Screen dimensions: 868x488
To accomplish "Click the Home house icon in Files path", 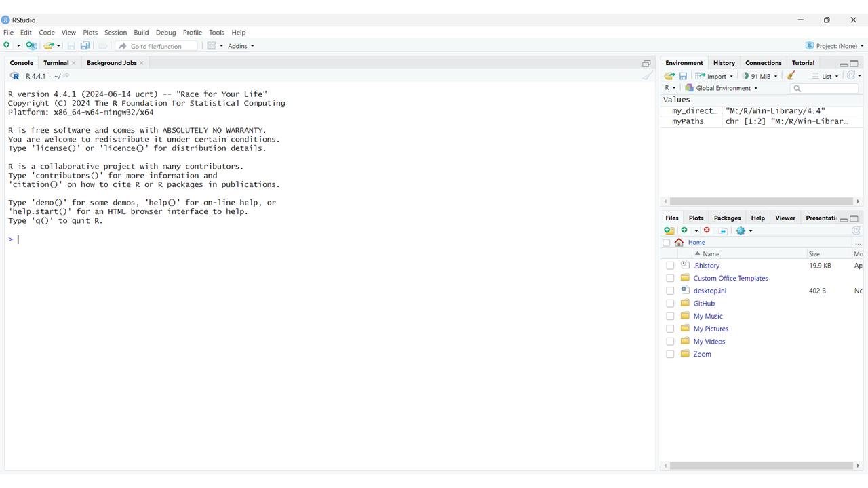I will (x=679, y=242).
